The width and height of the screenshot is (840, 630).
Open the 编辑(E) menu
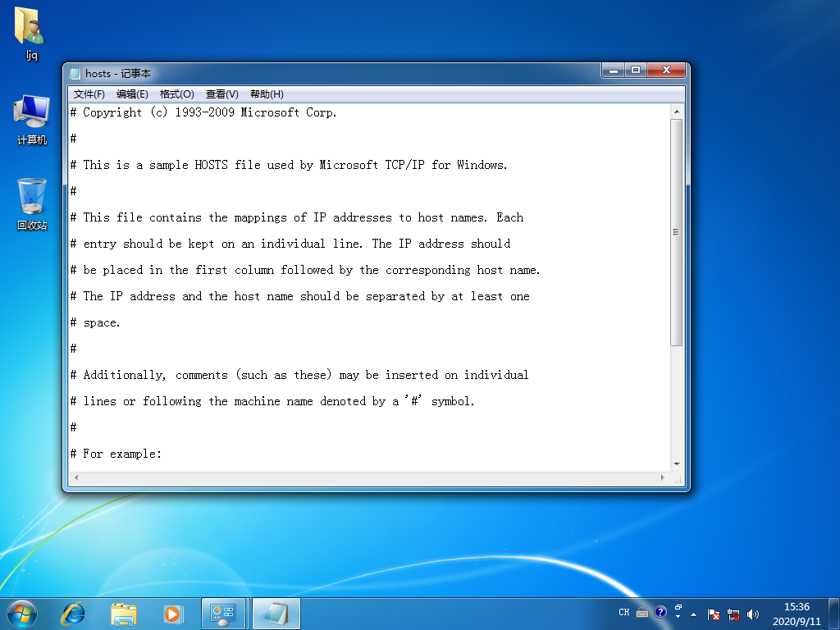click(x=132, y=94)
